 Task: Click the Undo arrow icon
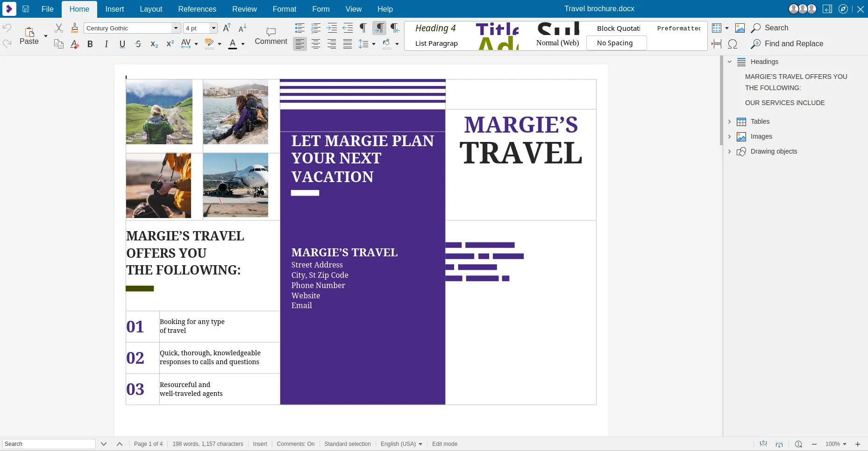[x=7, y=28]
